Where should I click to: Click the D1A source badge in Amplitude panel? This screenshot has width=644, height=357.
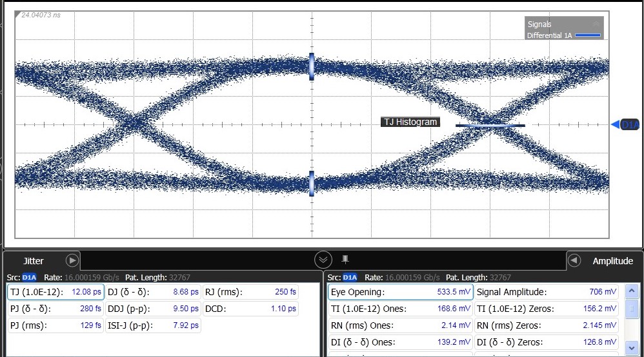click(x=350, y=277)
